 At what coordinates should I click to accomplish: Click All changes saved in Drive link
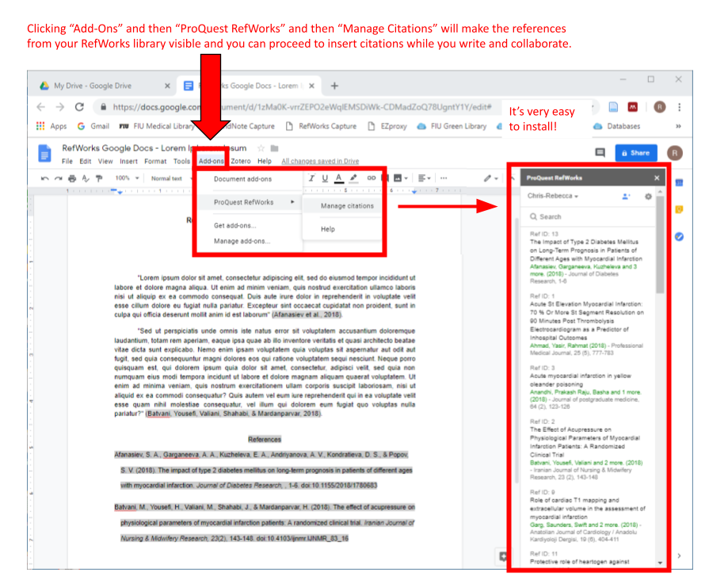(320, 161)
